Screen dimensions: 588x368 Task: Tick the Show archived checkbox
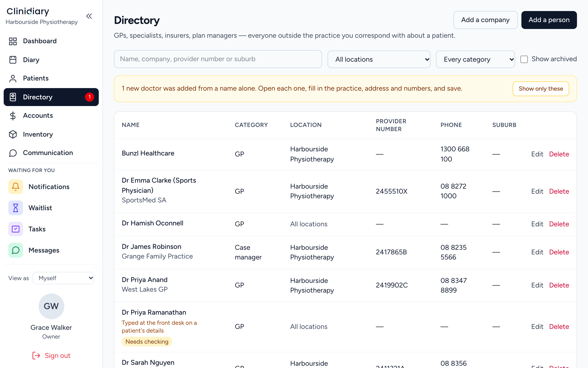click(x=524, y=59)
